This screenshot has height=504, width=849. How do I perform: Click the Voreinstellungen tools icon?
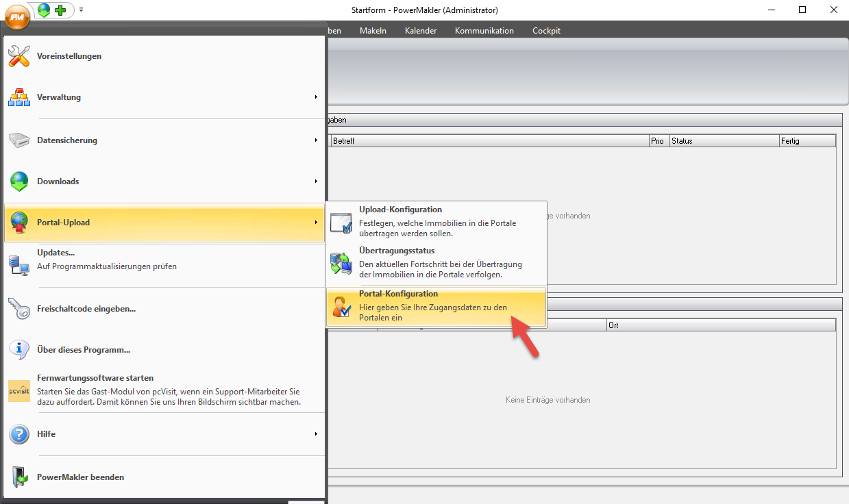(x=19, y=56)
